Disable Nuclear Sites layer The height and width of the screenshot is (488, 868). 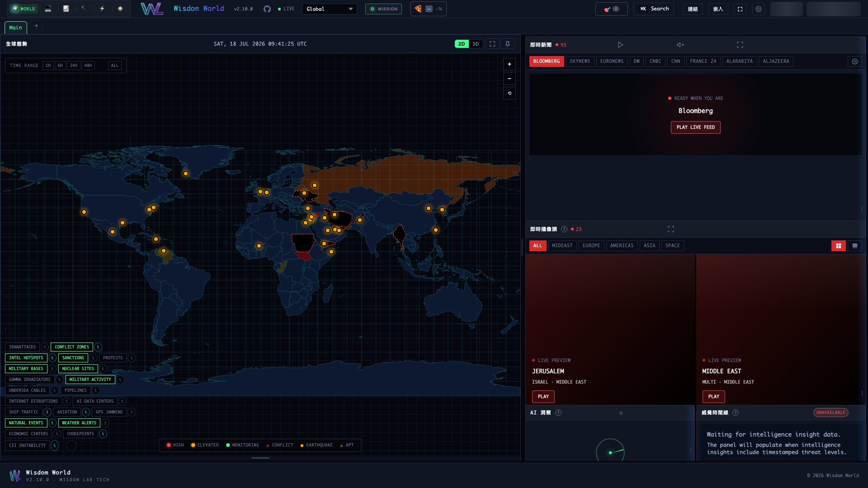[x=78, y=369]
